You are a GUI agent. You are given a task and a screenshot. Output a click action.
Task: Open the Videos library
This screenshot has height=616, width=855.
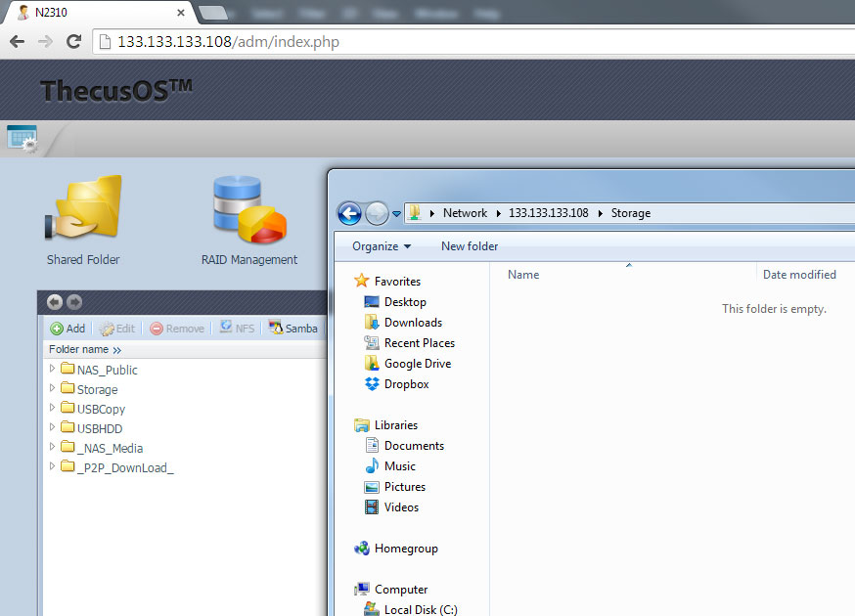(391, 507)
